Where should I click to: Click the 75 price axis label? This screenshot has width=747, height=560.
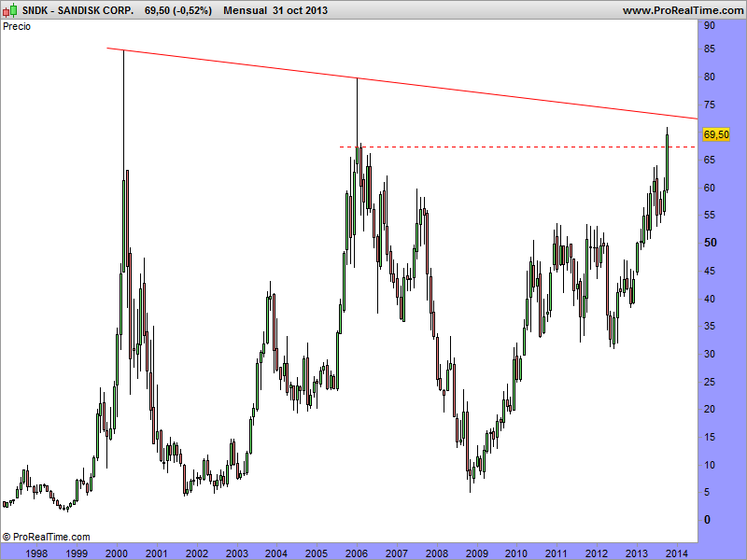pyautogui.click(x=710, y=105)
